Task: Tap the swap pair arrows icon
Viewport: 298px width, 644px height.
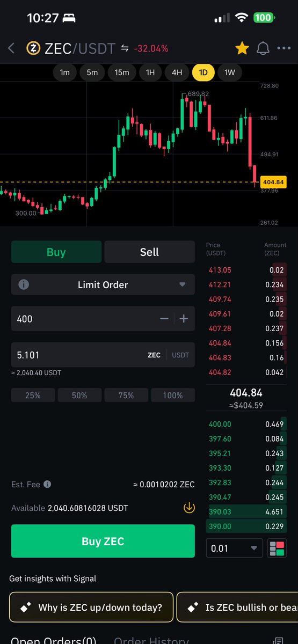Action: click(x=125, y=48)
